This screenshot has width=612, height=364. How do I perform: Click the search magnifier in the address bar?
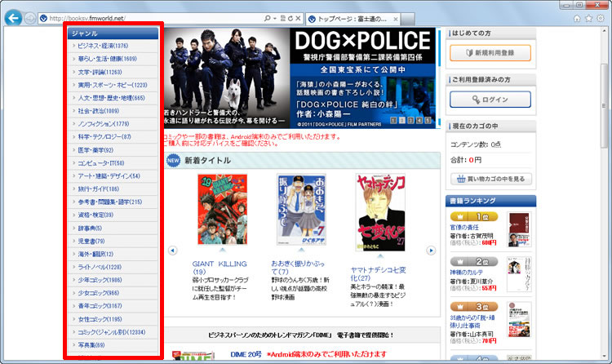[267, 18]
